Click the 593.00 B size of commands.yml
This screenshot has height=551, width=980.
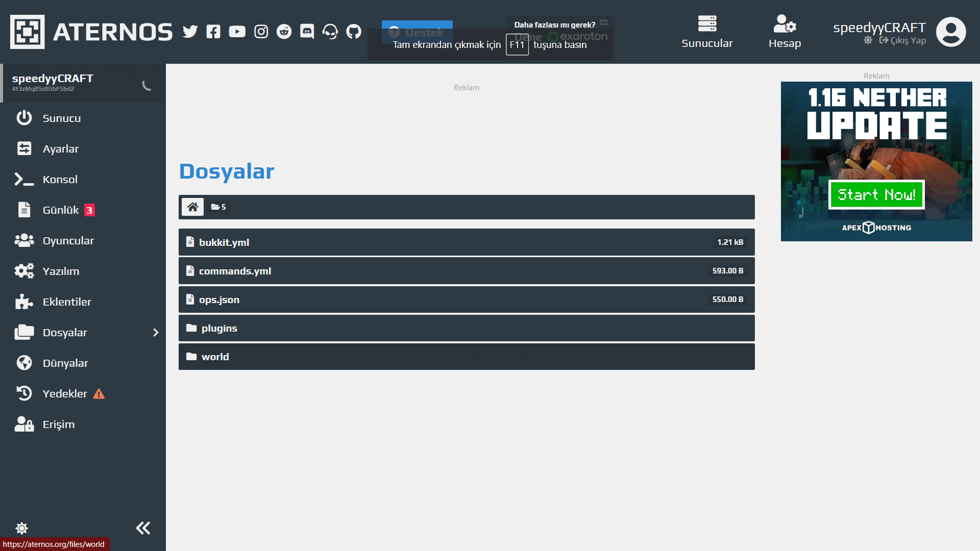(728, 271)
